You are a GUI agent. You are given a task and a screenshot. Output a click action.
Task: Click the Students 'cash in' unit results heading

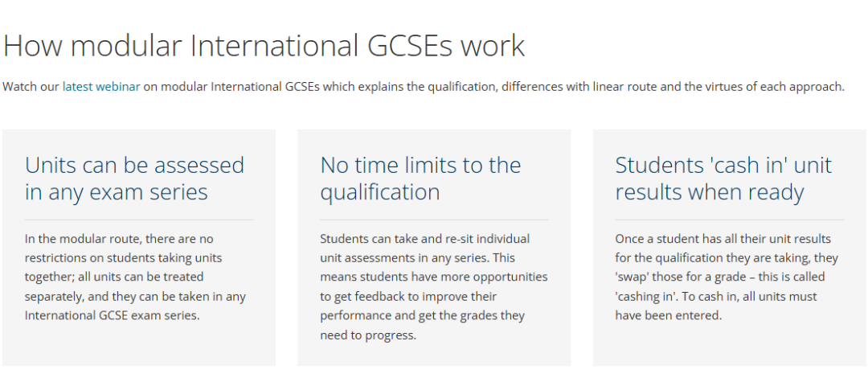coord(723,179)
